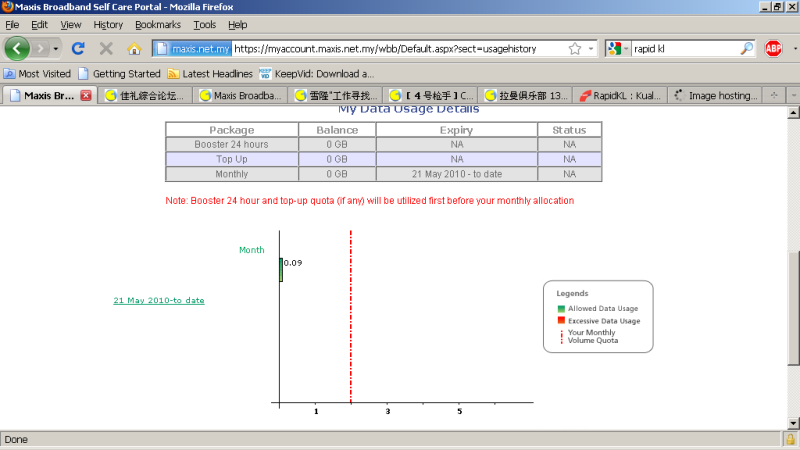Open the Latest Headlines feed bookmark
800x450 pixels.
point(210,73)
